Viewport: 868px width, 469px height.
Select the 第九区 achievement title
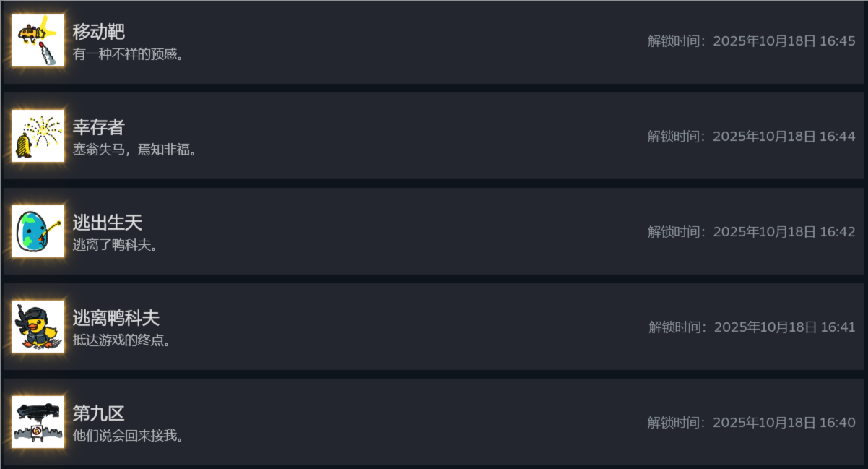(99, 413)
